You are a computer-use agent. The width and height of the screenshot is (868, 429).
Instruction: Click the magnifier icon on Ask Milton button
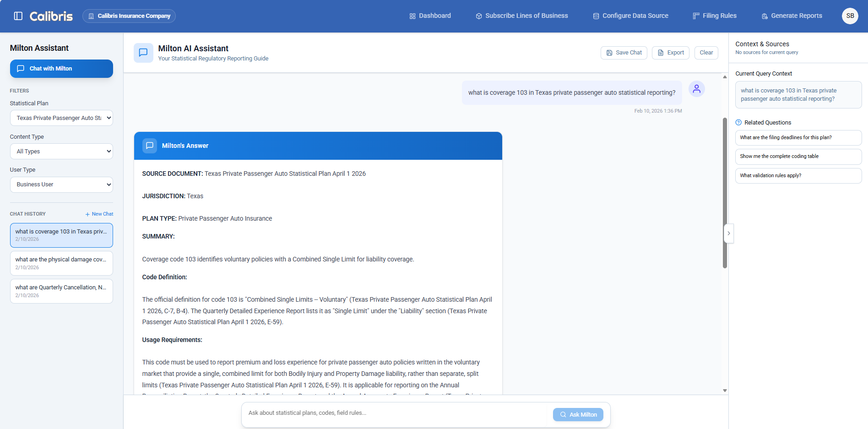tap(564, 414)
